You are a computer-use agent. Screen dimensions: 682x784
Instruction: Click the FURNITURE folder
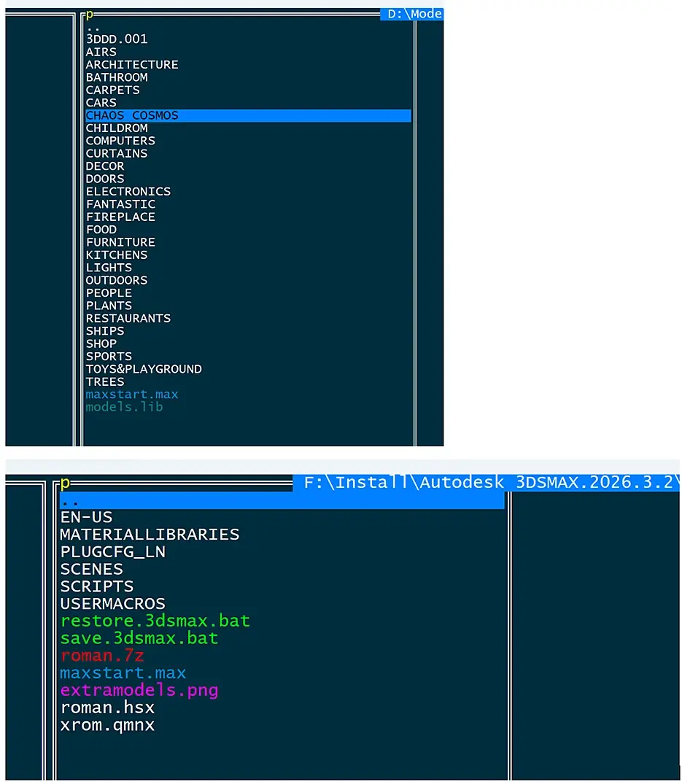120,242
